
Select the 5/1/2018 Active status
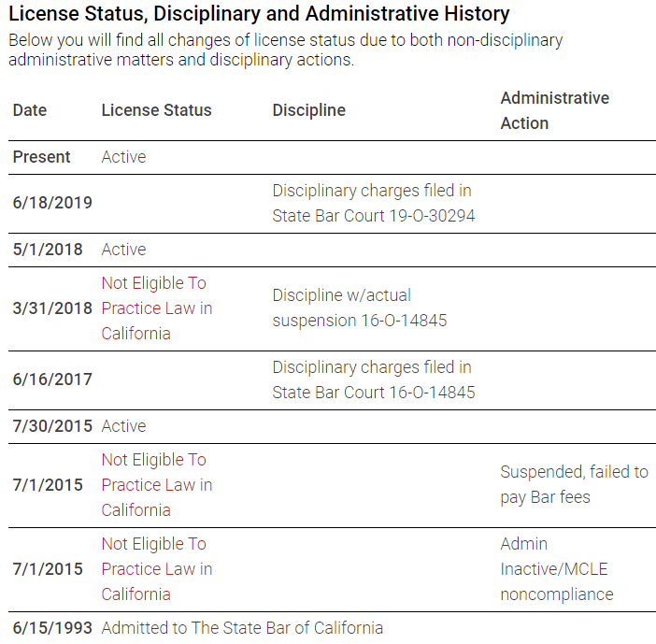(x=124, y=250)
